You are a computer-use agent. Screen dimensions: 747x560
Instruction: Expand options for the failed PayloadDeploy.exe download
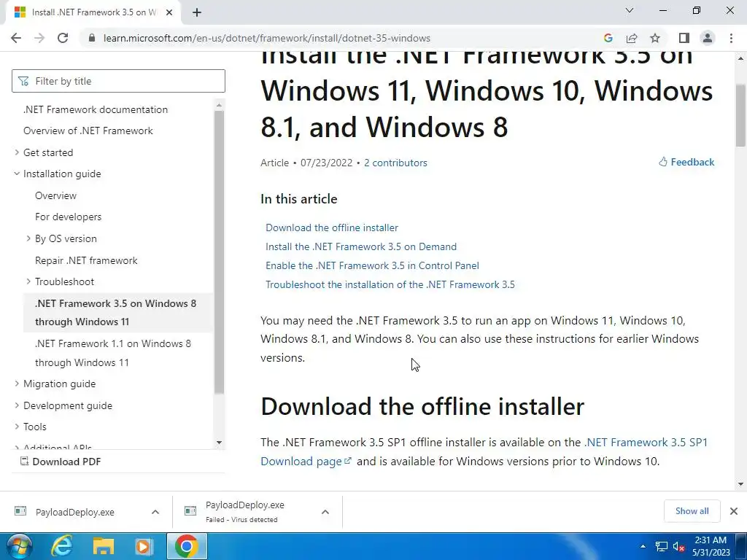point(325,512)
